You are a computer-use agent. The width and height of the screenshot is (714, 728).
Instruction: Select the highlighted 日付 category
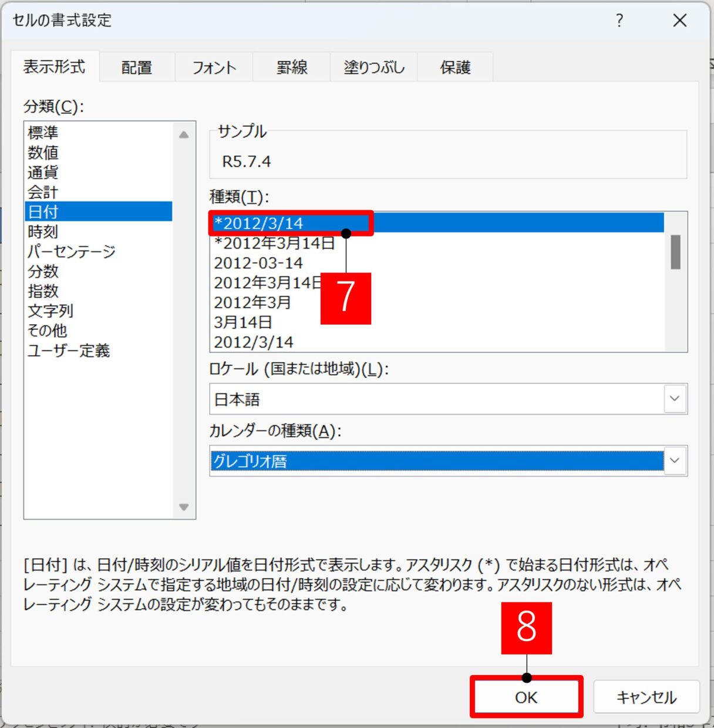click(x=99, y=211)
